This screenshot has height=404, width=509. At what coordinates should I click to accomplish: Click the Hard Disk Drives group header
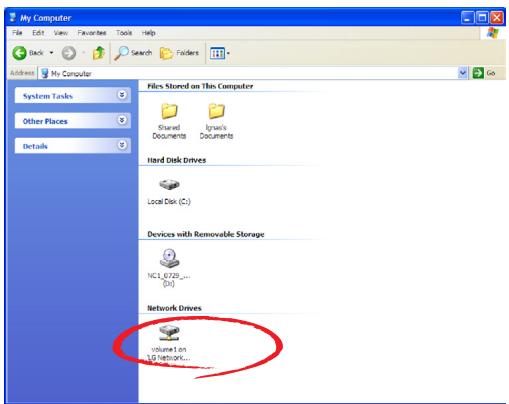(177, 160)
